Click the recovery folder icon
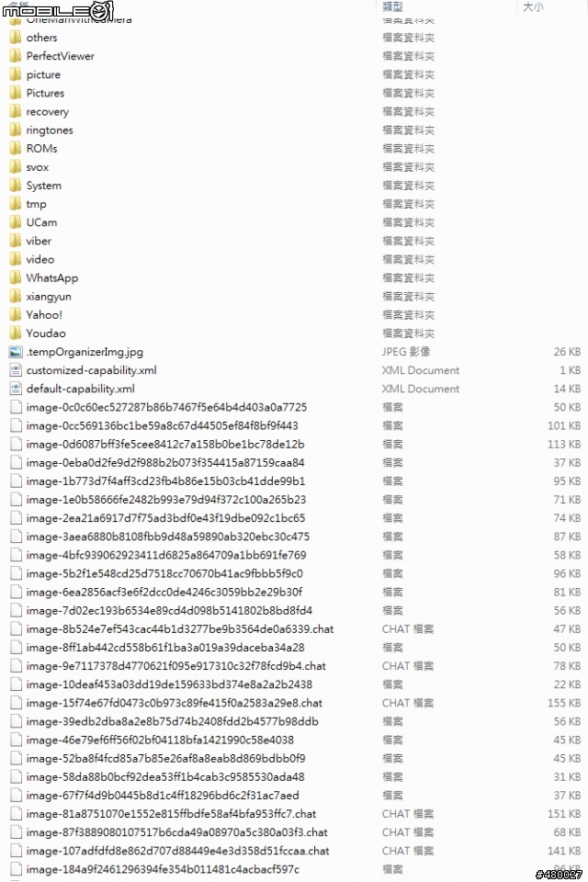This screenshot has height=882, width=588. click(x=16, y=111)
